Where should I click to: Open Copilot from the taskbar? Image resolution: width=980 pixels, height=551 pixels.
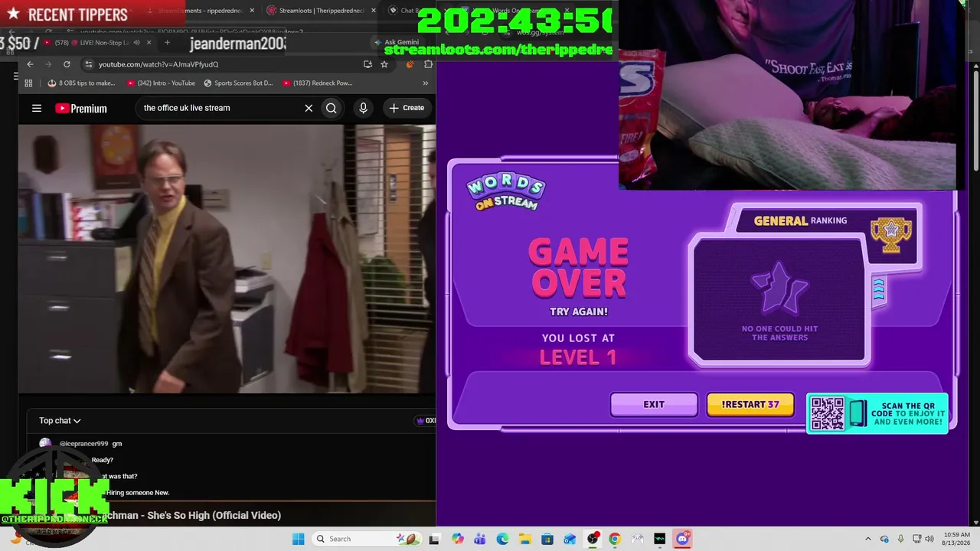(x=458, y=539)
